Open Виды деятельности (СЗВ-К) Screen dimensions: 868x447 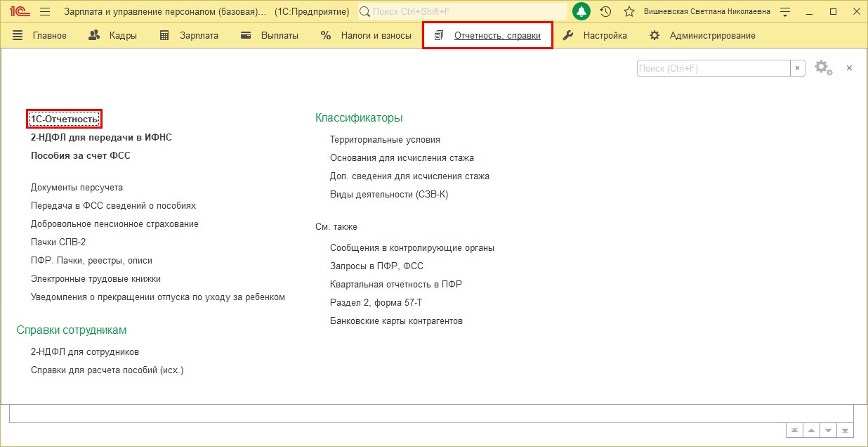tap(389, 195)
